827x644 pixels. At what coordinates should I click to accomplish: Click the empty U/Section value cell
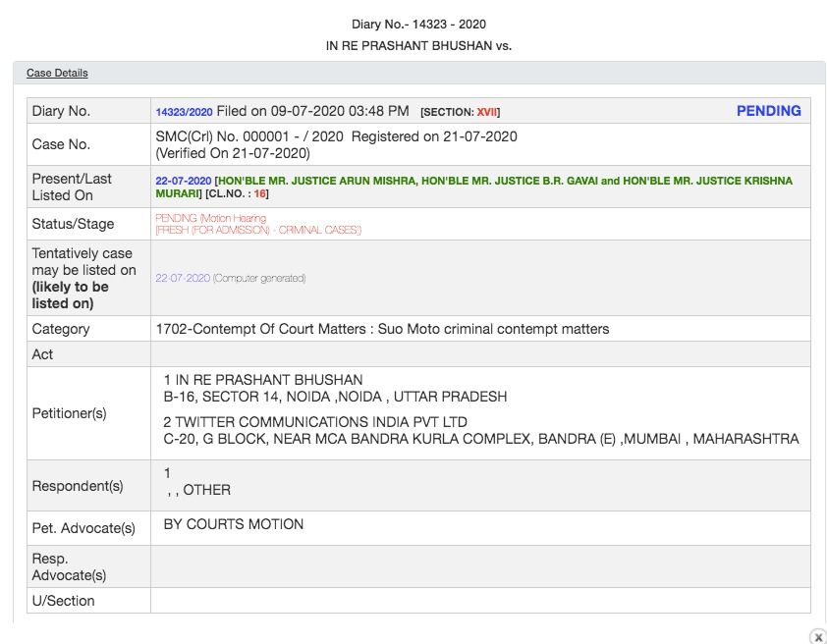[480, 601]
